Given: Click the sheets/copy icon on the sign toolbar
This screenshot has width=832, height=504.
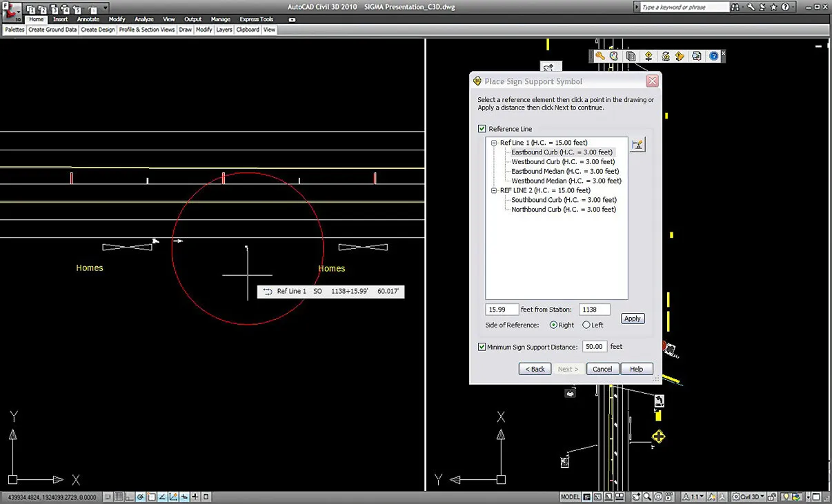Looking at the screenshot, I should (x=631, y=56).
